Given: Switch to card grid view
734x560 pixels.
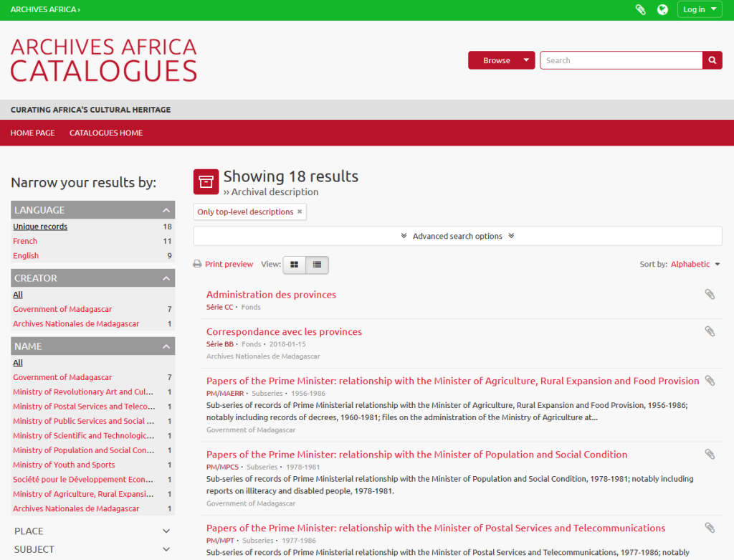Looking at the screenshot, I should point(295,265).
